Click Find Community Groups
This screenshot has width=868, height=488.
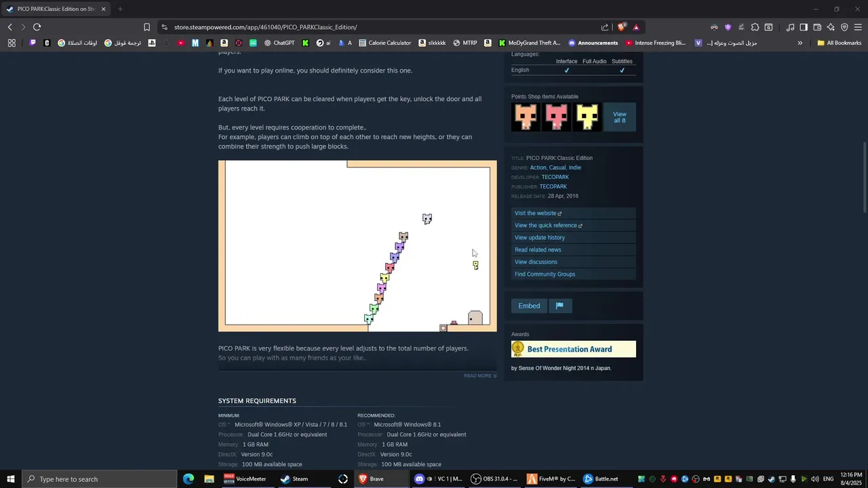pyautogui.click(x=574, y=274)
